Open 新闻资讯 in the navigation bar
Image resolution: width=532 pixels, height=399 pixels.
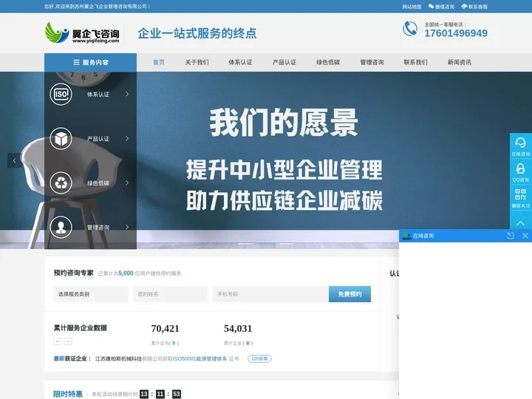459,62
